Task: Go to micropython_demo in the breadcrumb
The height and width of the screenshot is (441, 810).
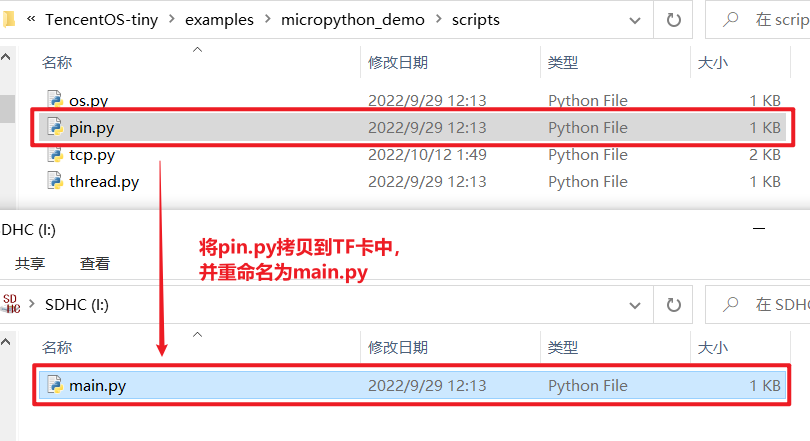Action: (353, 20)
